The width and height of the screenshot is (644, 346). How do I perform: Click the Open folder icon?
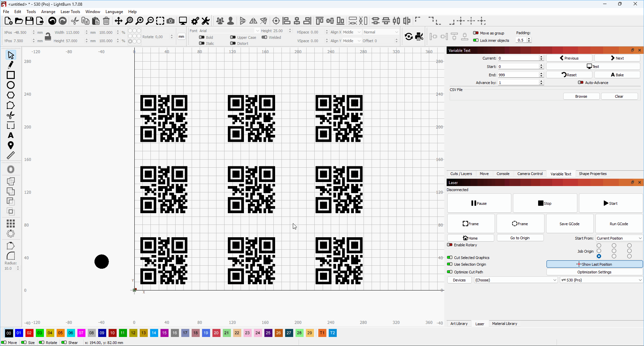(x=19, y=21)
